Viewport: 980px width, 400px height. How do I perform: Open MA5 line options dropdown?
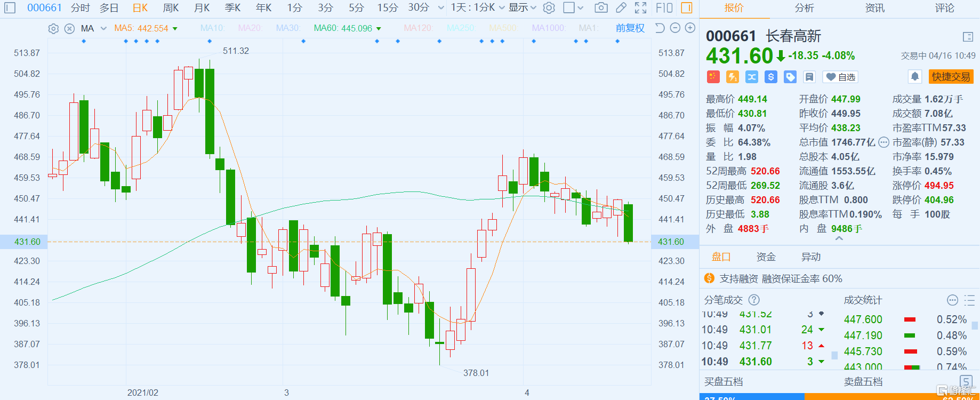tap(175, 29)
